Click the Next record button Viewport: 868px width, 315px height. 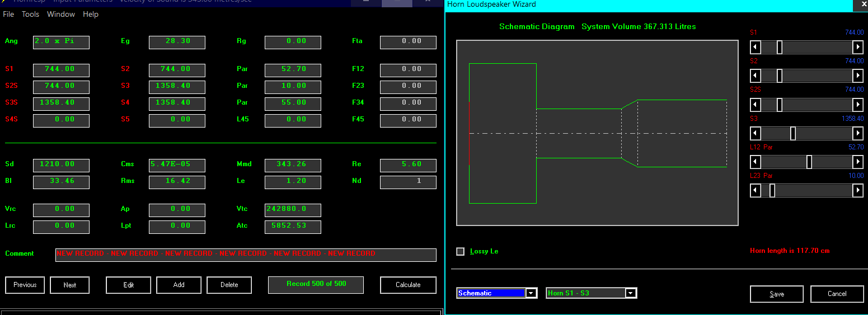click(x=70, y=285)
